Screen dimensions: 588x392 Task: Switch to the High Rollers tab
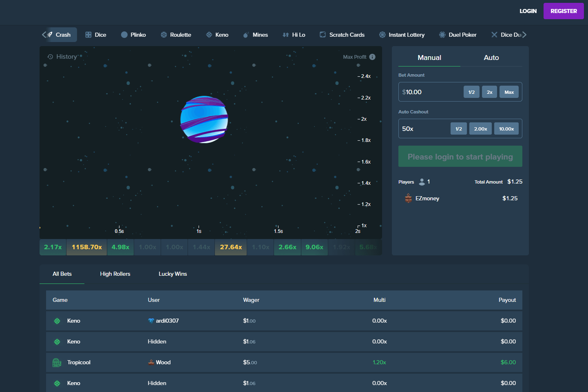pyautogui.click(x=115, y=274)
